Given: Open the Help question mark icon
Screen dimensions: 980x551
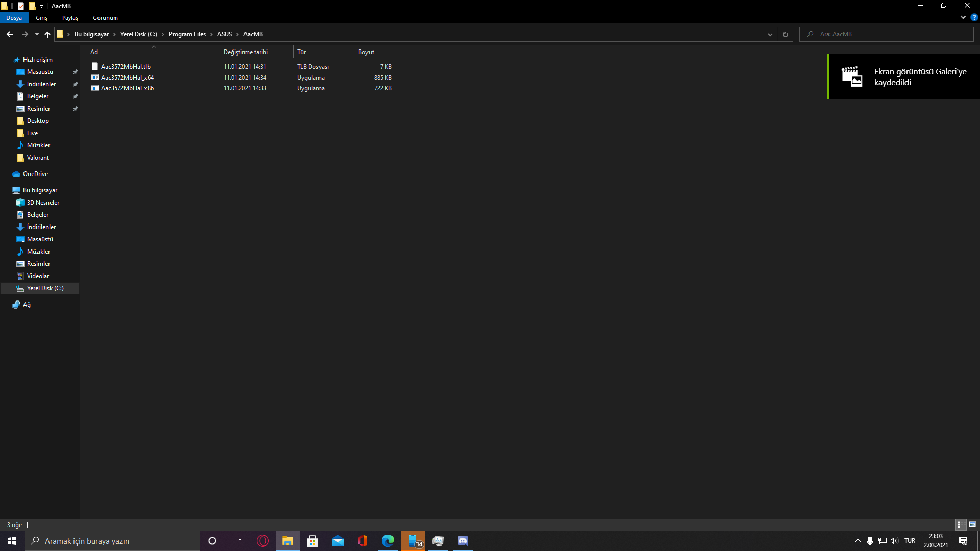Looking at the screenshot, I should pos(974,17).
